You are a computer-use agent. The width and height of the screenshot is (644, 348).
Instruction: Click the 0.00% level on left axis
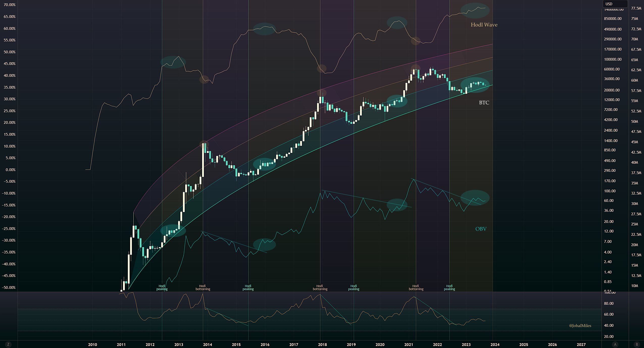pos(10,170)
